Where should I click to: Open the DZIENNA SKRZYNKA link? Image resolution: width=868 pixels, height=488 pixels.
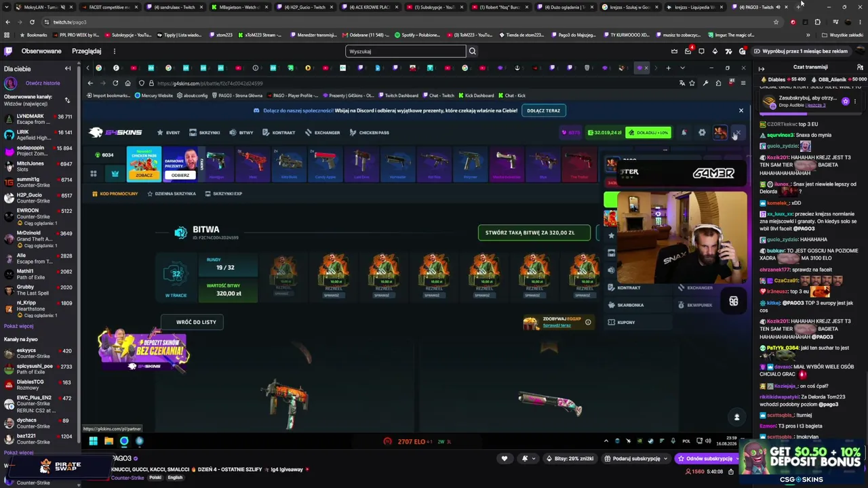click(x=172, y=194)
